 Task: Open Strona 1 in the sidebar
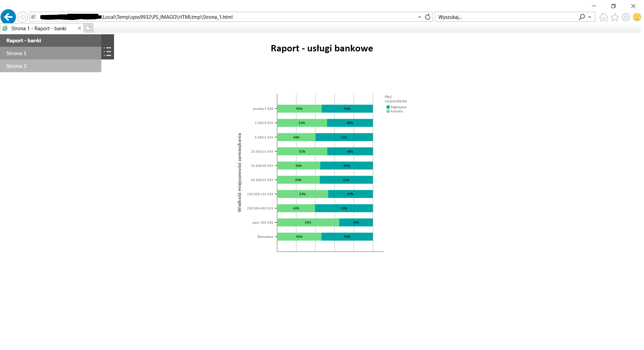51,53
